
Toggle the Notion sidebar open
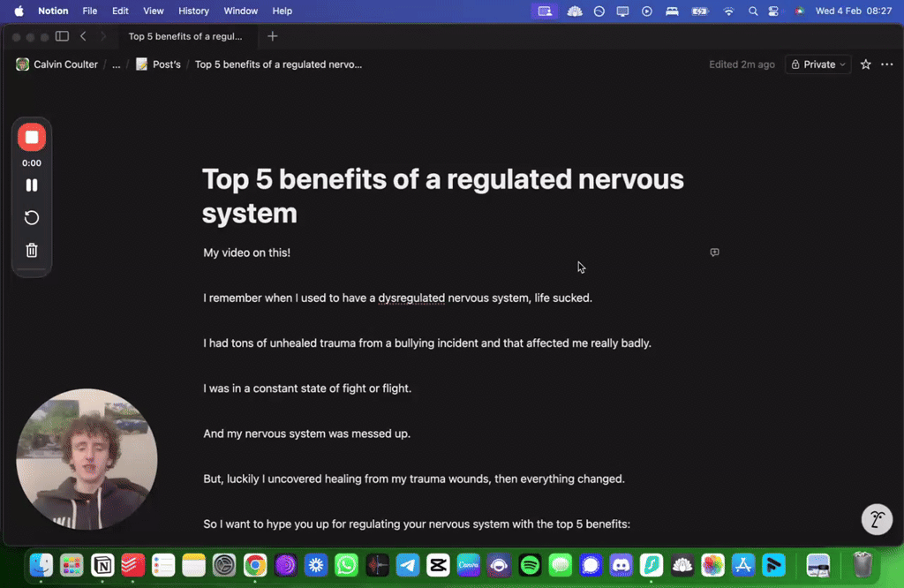[62, 36]
